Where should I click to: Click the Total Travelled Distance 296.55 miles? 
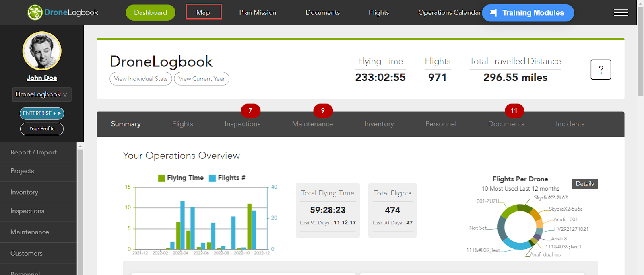(x=515, y=77)
